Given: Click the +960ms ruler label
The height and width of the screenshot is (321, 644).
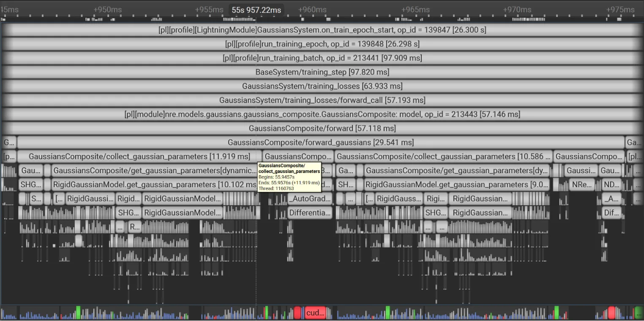Looking at the screenshot, I should [312, 10].
